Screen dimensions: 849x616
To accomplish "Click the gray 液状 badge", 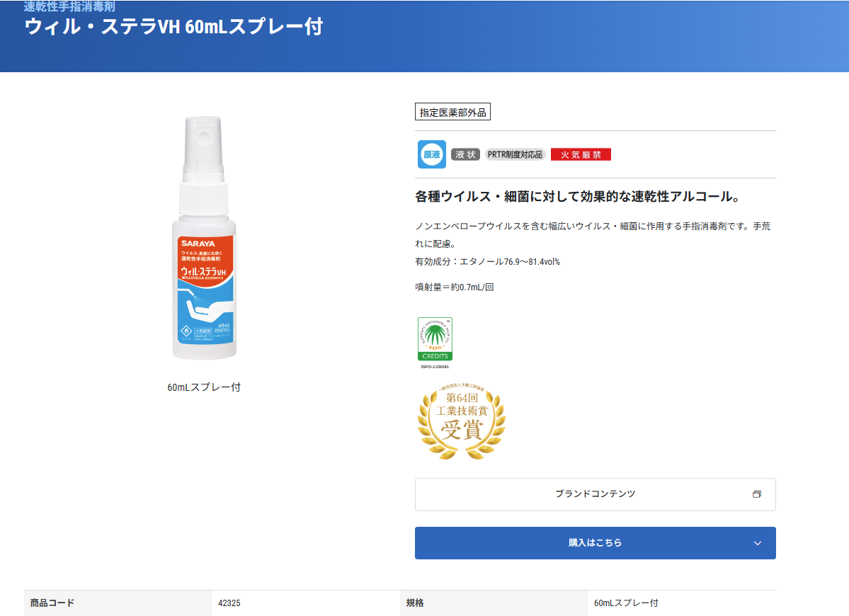I will click(x=465, y=154).
